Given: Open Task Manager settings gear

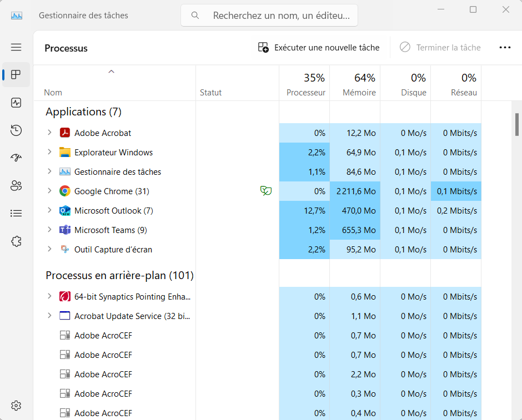Looking at the screenshot, I should click(x=16, y=406).
